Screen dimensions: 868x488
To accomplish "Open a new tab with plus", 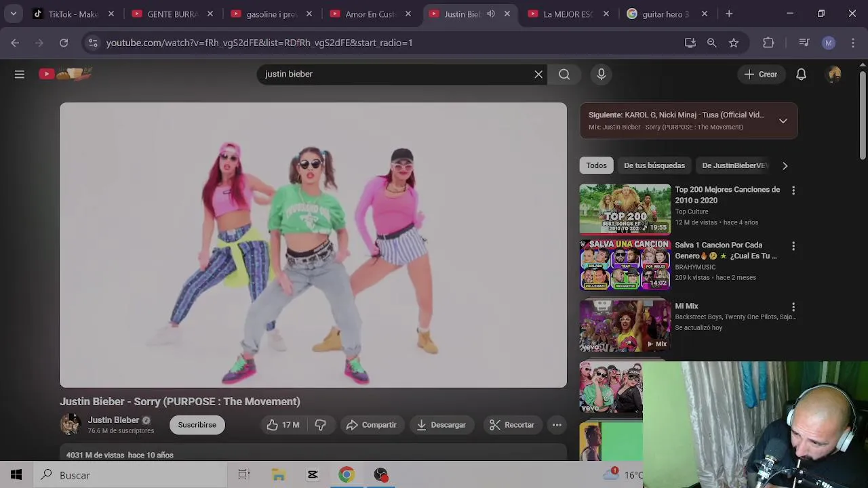I will click(729, 14).
